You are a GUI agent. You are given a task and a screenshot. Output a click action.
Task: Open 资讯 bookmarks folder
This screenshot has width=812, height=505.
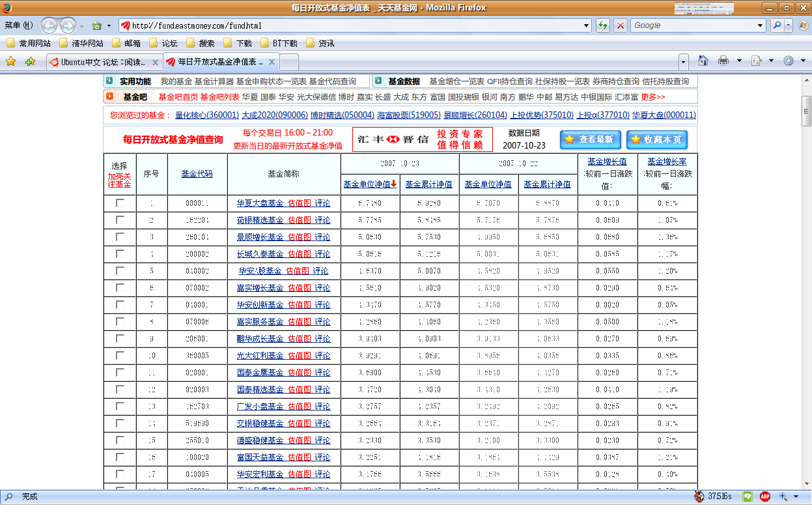click(320, 44)
